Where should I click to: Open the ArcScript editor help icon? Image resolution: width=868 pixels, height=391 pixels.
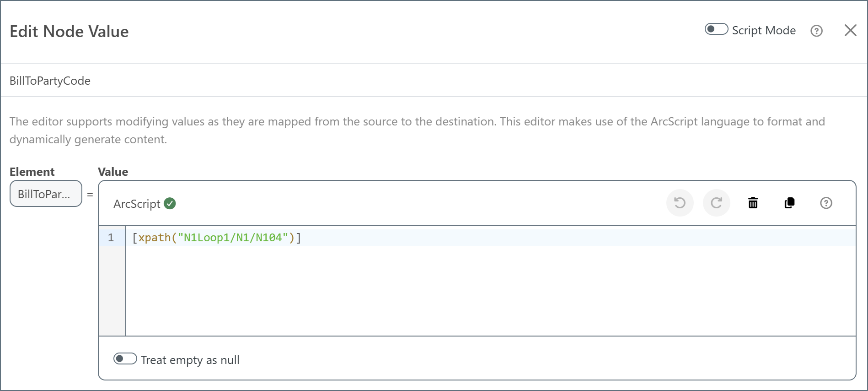pos(826,203)
